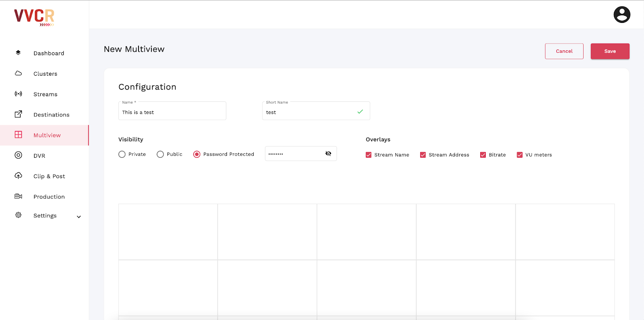Open the Production page
The image size is (644, 320).
[49, 197]
